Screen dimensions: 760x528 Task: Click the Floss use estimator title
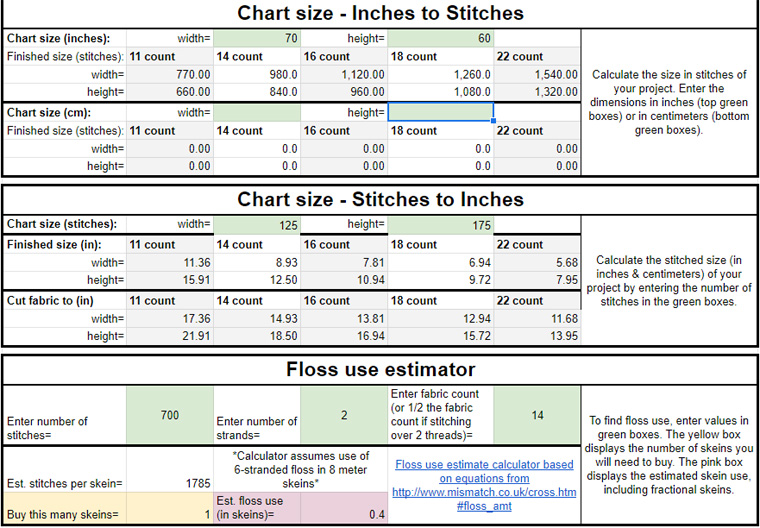(x=380, y=370)
